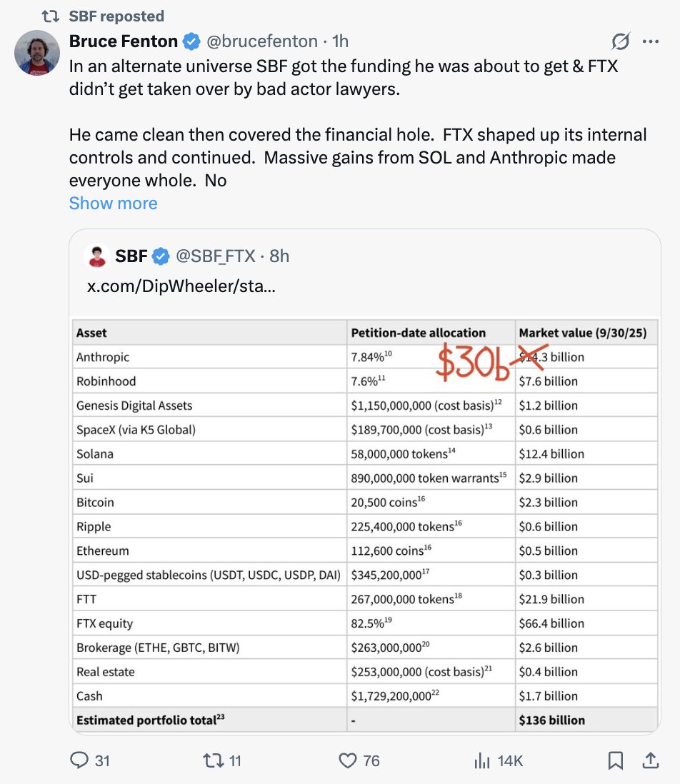The image size is (680, 784).
Task: Like the tweet with heart icon
Action: click(x=348, y=761)
